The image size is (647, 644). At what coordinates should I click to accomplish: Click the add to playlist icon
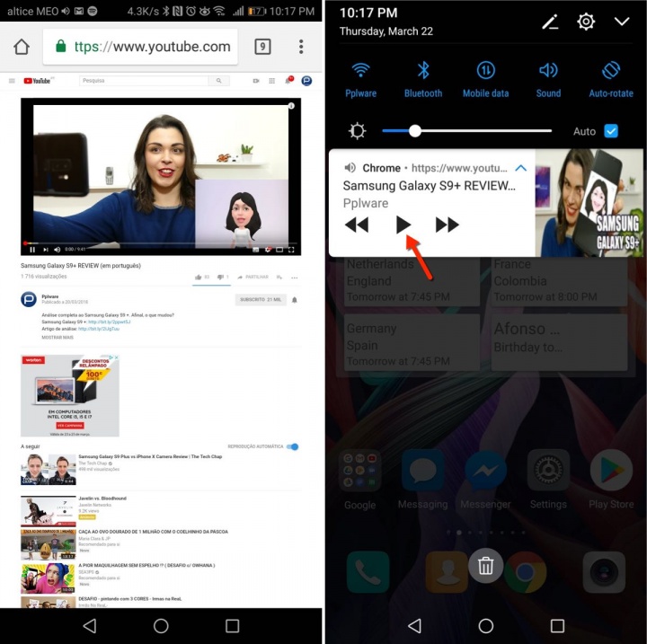pos(279,278)
